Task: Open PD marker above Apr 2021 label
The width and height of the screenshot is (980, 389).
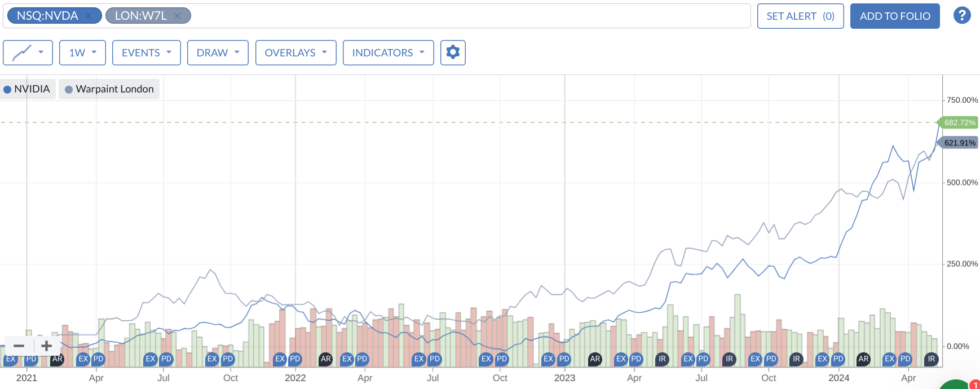Action: (x=98, y=359)
